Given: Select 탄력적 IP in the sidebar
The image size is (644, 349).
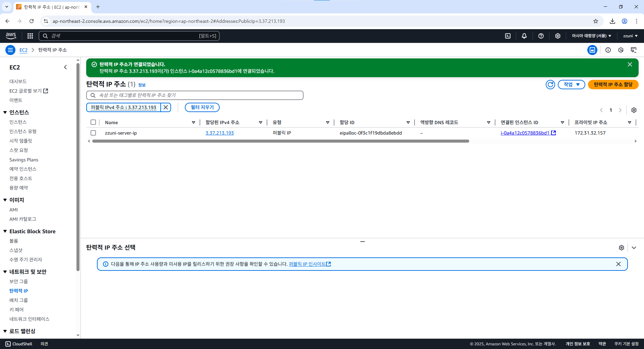Looking at the screenshot, I should [19, 291].
